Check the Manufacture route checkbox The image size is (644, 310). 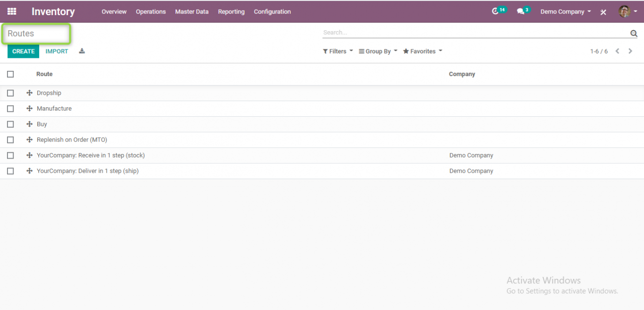10,108
